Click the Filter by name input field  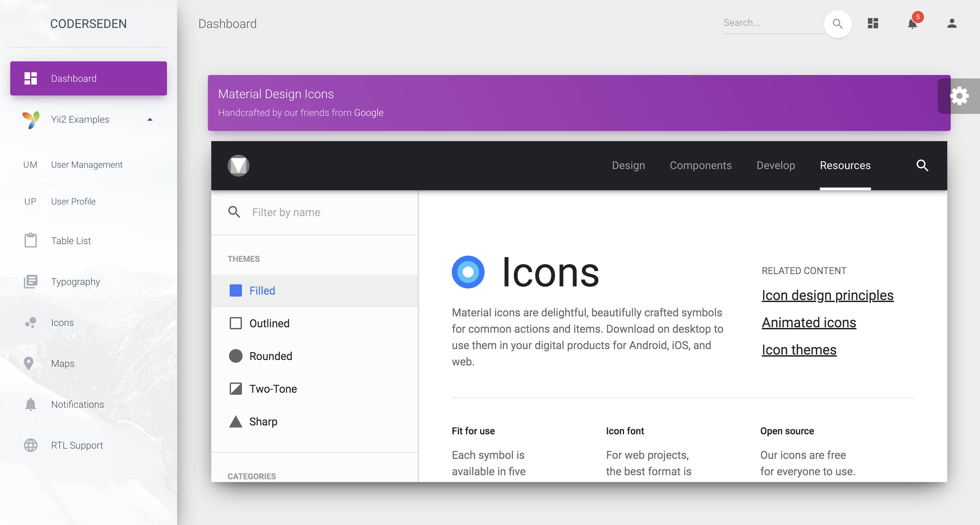tap(316, 212)
